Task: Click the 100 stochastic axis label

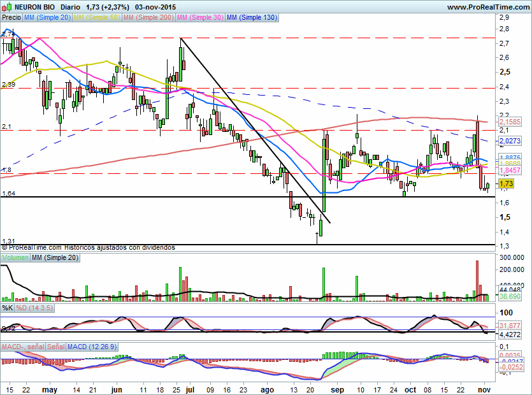Action: pos(507,313)
